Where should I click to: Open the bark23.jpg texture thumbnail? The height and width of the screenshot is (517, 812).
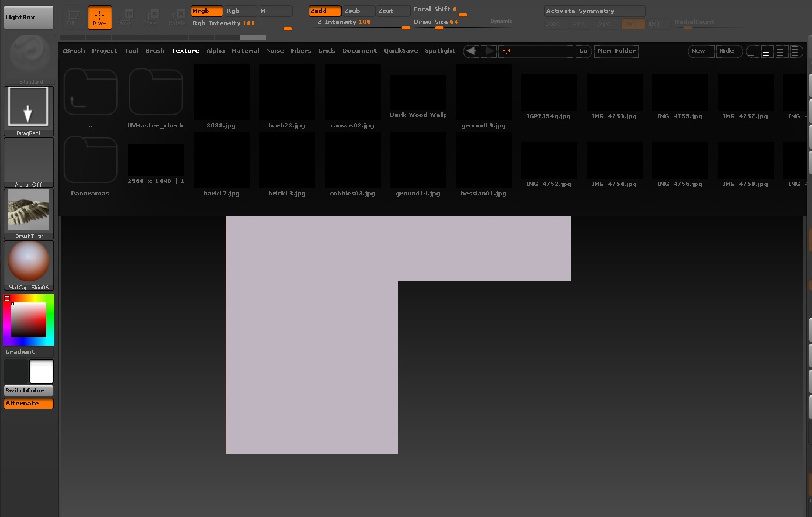[287, 92]
